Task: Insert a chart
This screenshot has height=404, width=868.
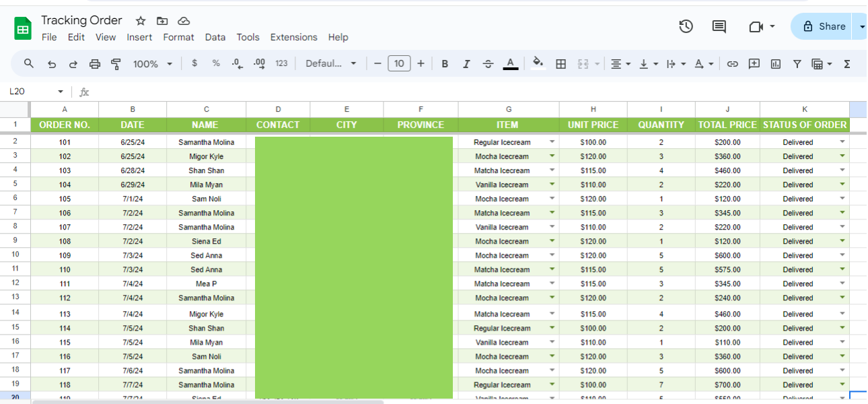Action: pos(776,64)
